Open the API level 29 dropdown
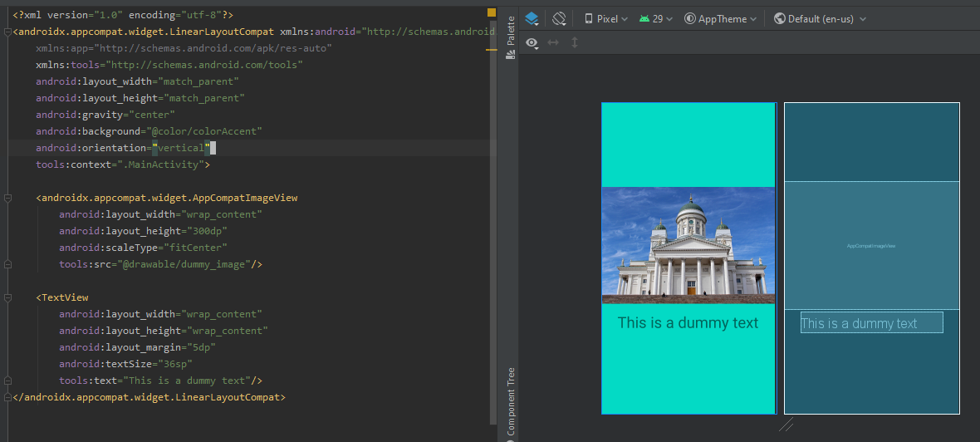The width and height of the screenshot is (980, 442). coord(655,19)
